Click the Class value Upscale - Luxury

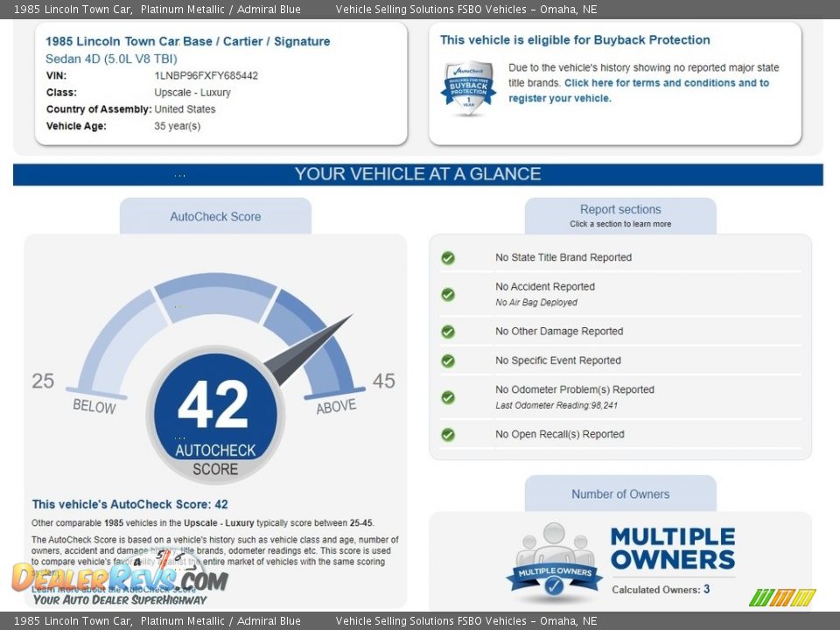[192, 92]
